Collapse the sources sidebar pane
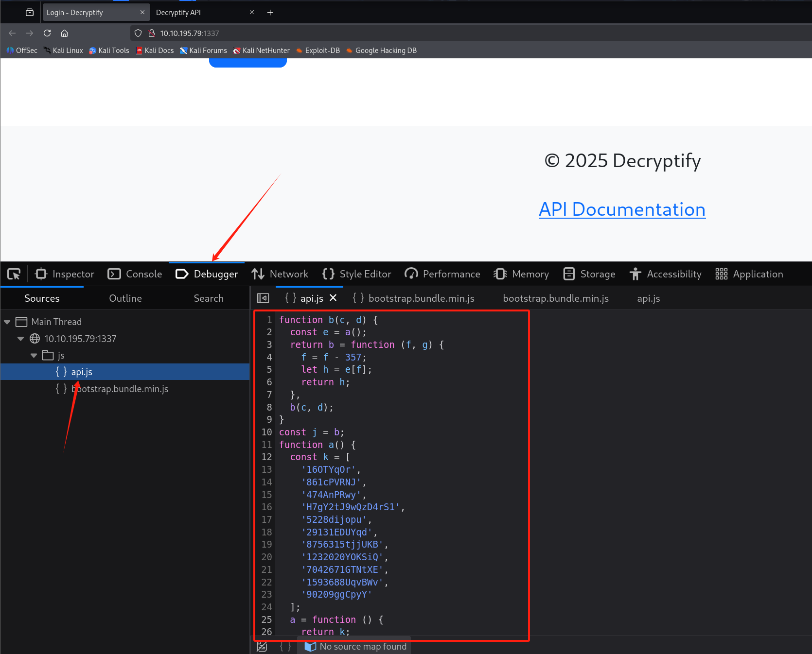Viewport: 812px width, 654px height. [263, 298]
